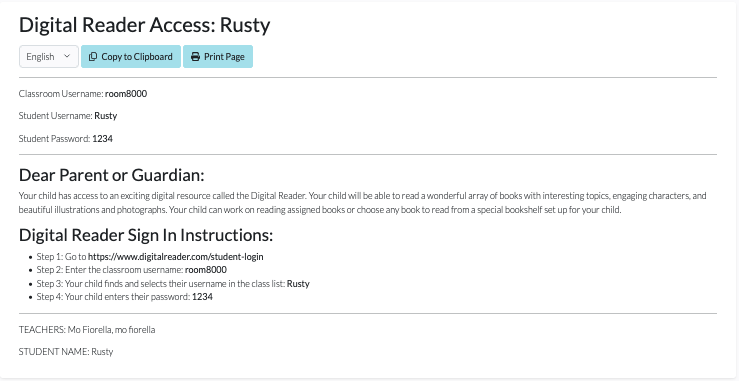
Task: Click the Student Password value 1234
Action: click(102, 139)
